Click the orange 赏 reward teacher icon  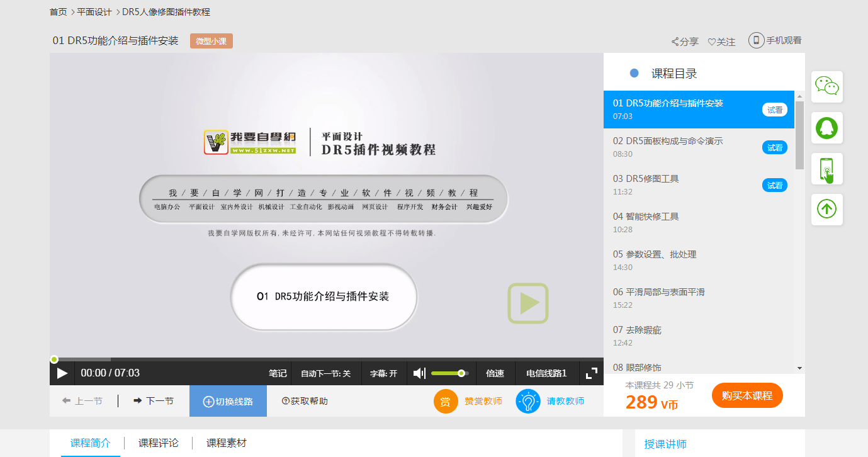tap(446, 402)
